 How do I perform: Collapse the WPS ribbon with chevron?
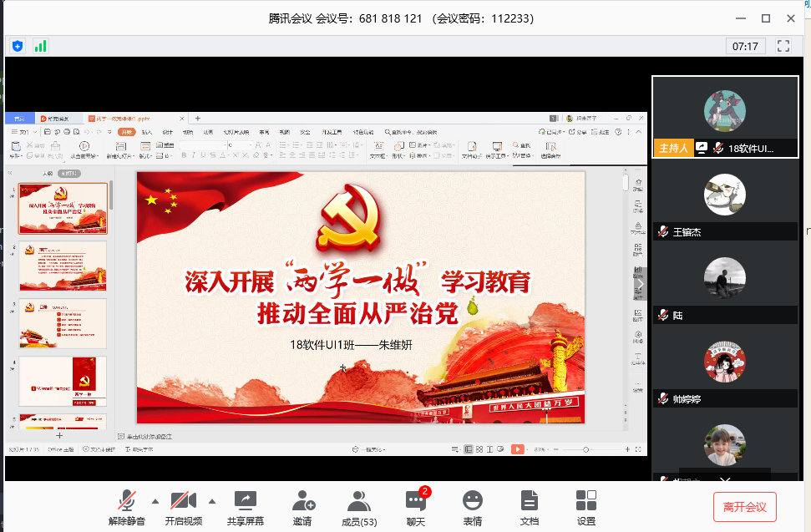(639, 132)
